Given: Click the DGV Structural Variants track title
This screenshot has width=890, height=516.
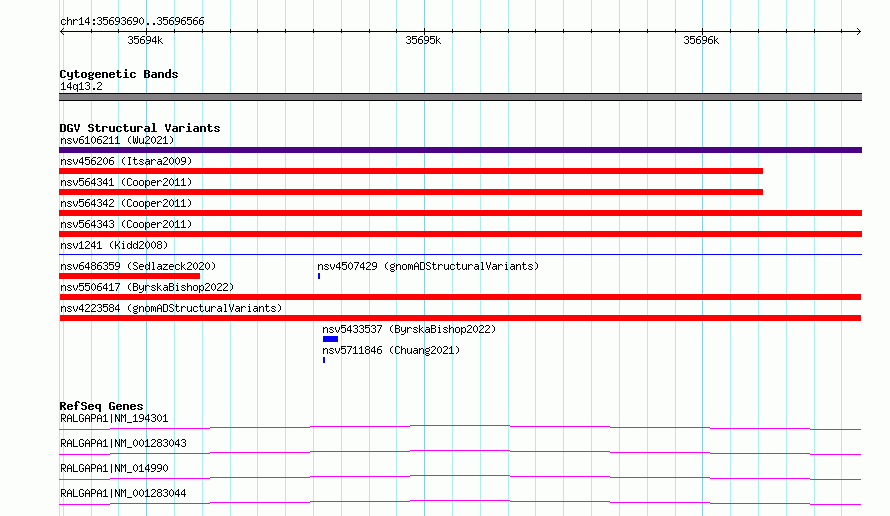Looking at the screenshot, I should click(140, 128).
